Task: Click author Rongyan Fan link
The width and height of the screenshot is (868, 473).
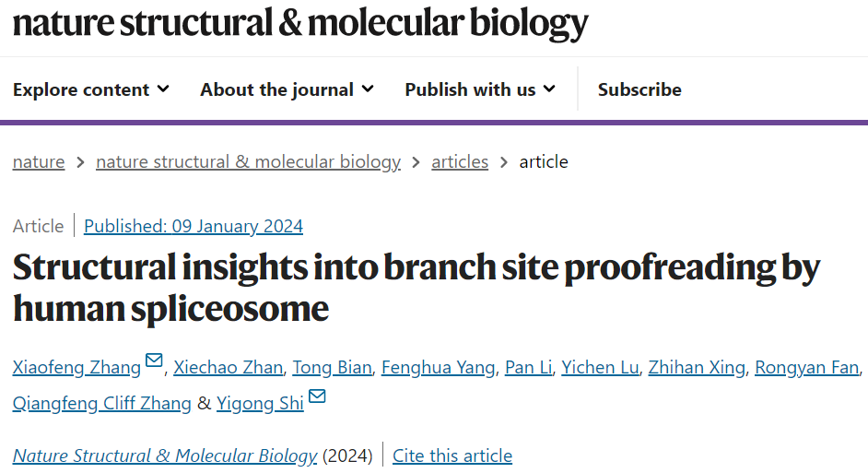Action: [x=806, y=367]
